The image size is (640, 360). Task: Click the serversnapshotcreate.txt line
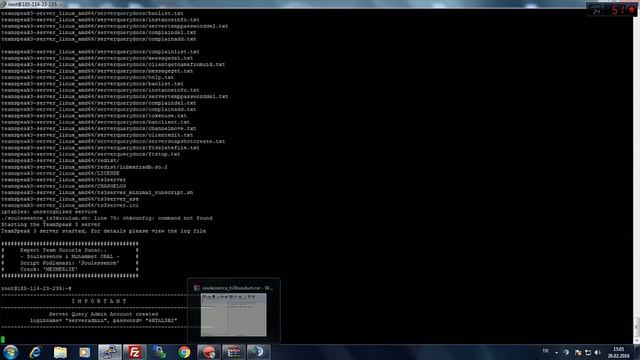[113, 141]
